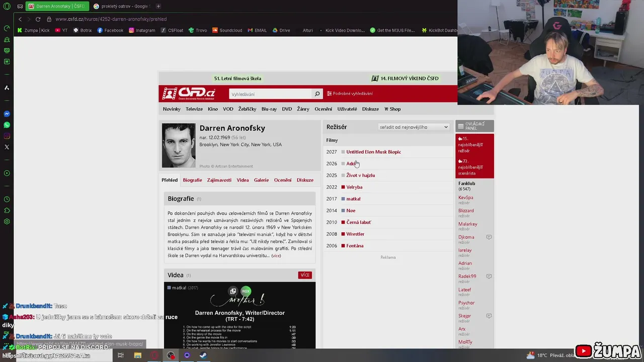Open the Opera GX main menu logo

point(7,7)
